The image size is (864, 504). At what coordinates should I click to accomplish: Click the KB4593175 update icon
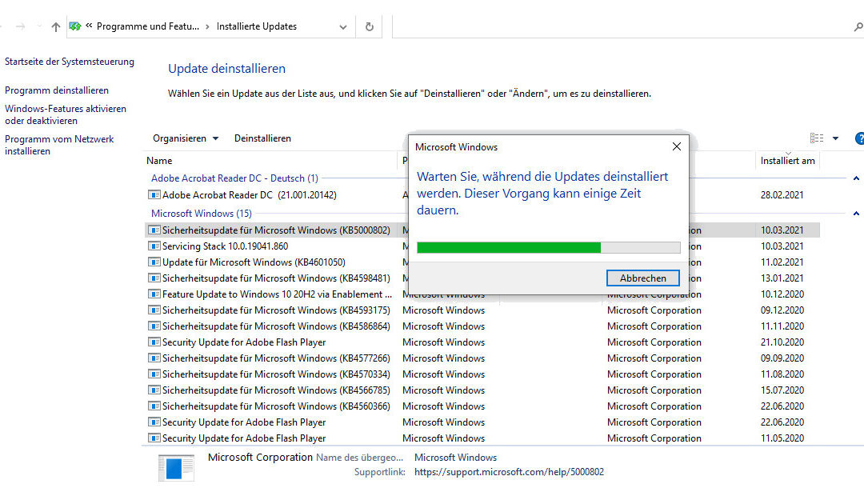coord(154,310)
